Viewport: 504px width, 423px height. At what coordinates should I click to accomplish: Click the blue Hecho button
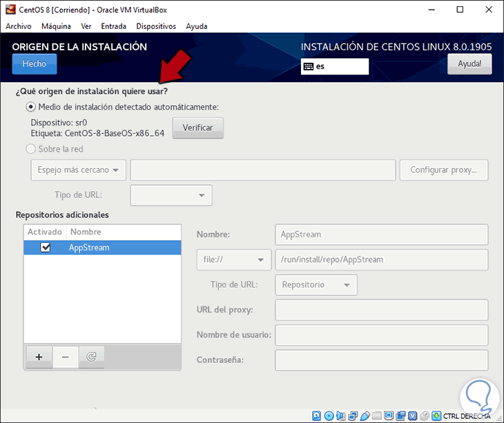[35, 64]
